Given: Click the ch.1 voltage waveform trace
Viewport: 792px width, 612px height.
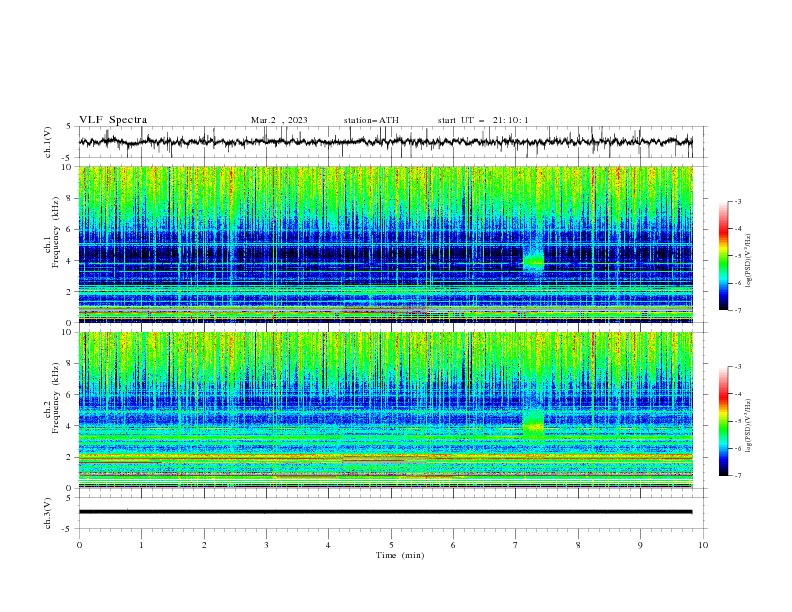Looking at the screenshot, I should click(385, 142).
